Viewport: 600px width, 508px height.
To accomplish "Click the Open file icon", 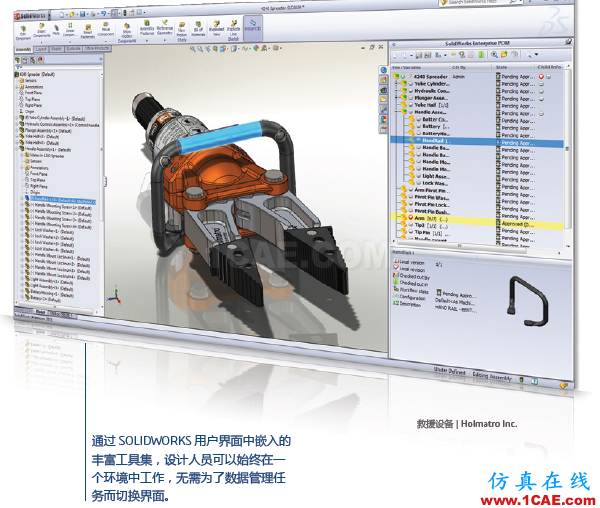I will [72, 15].
